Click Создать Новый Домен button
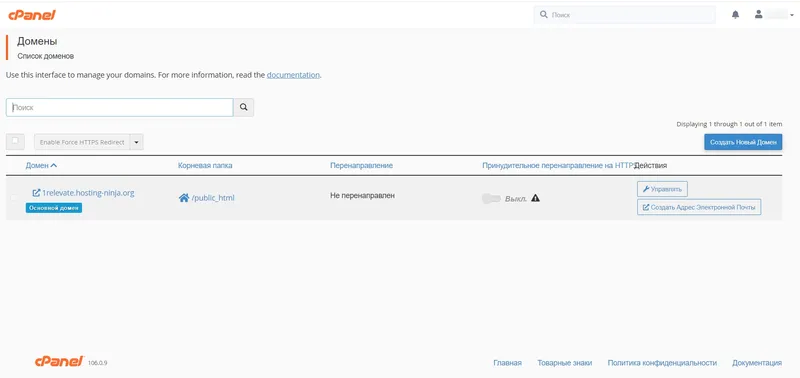This screenshot has height=378, width=800. pos(743,142)
